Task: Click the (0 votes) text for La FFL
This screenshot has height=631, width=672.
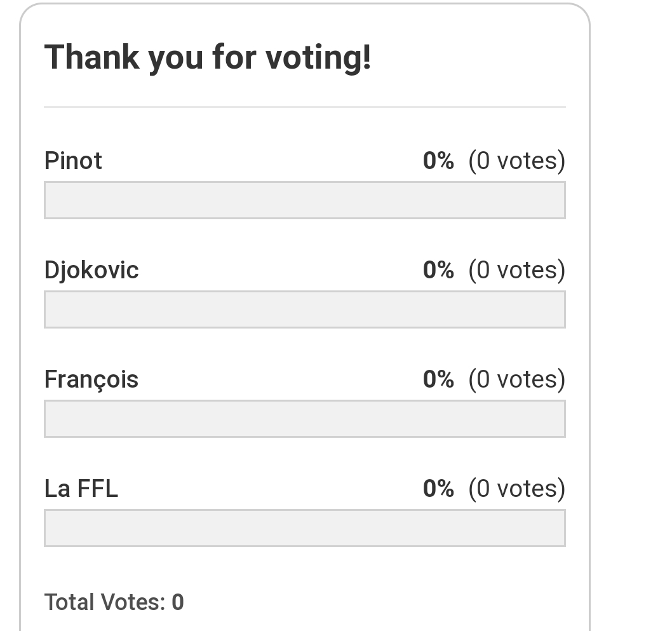Action: tap(517, 489)
